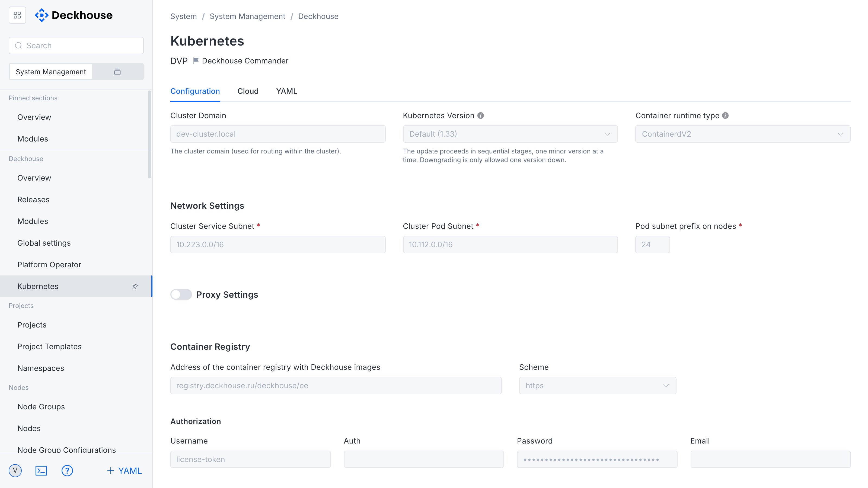Show Container runtime type info icon
Screen dimensions: 868x488
[x=725, y=115]
